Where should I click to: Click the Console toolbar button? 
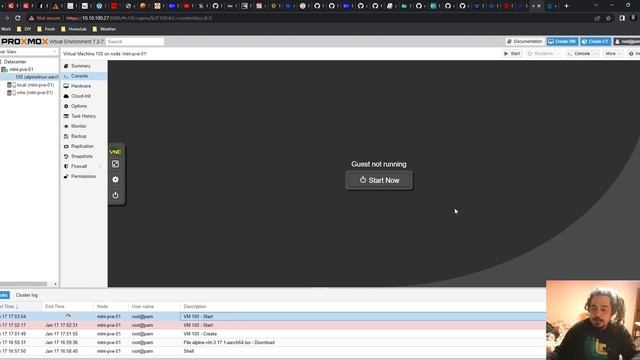coord(579,53)
